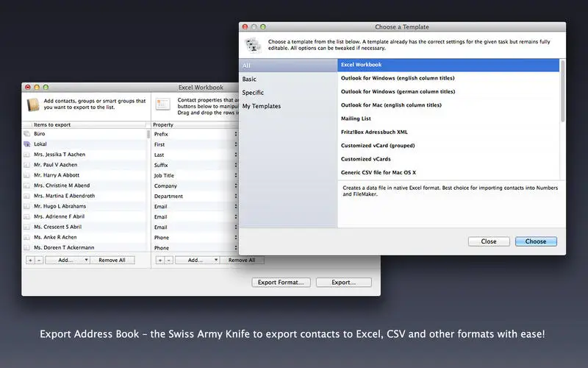Select the Department property name

168,196
